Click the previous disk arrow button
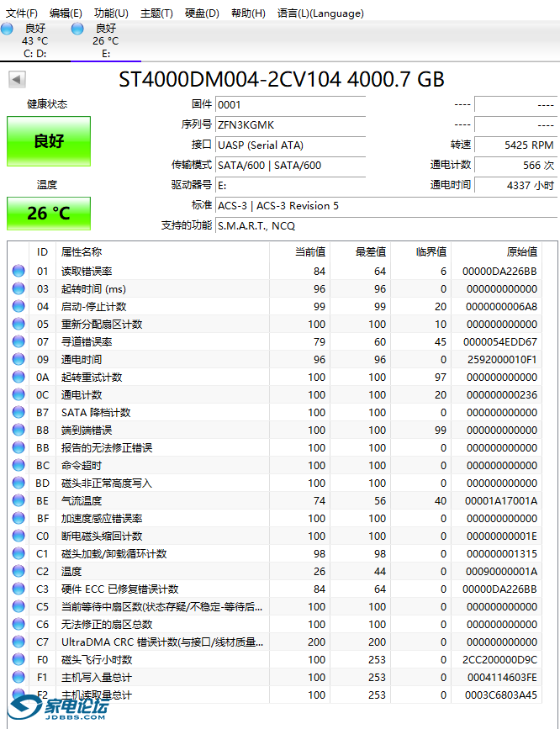 (x=17, y=80)
